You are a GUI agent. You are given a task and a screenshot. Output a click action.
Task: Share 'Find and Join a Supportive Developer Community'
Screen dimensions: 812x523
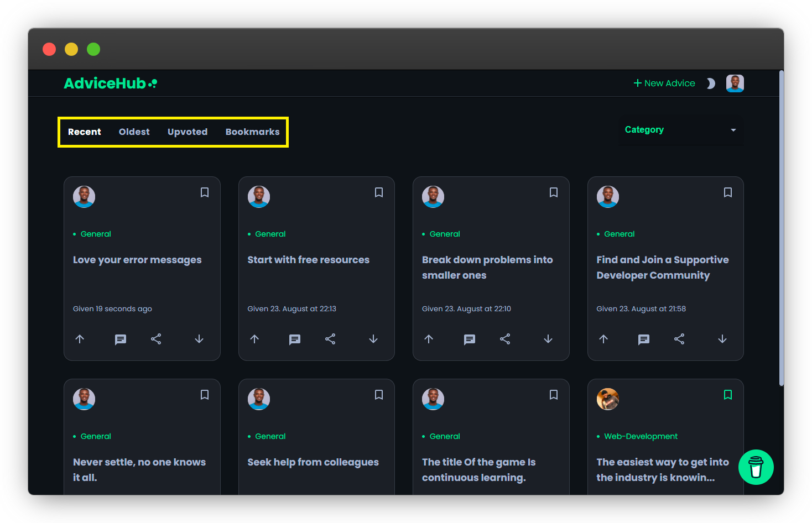[679, 339]
